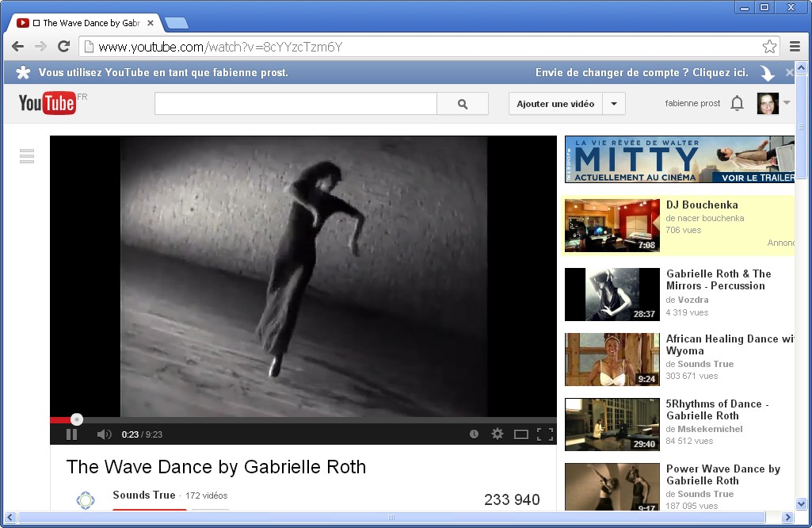The image size is (812, 528).
Task: Open the YouTube guide menu icon
Action: click(27, 156)
